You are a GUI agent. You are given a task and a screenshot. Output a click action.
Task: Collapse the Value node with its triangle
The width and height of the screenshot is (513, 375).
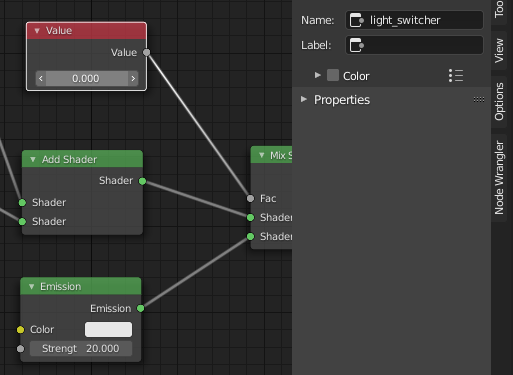point(37,31)
